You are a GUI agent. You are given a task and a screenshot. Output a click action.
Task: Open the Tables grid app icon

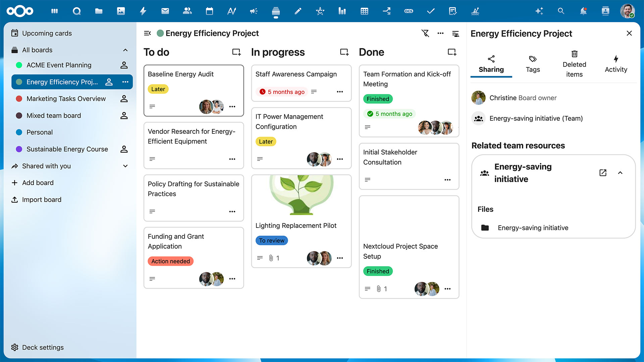point(364,11)
